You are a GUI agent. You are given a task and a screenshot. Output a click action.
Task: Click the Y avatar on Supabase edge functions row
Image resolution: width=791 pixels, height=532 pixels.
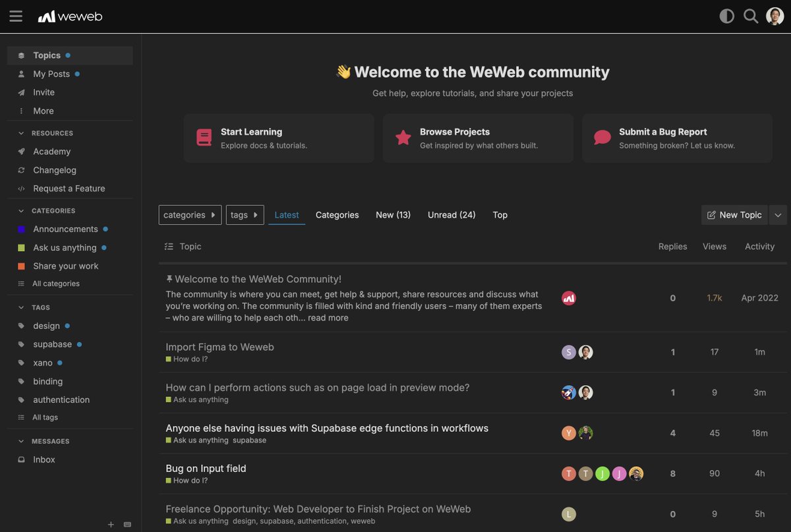569,433
